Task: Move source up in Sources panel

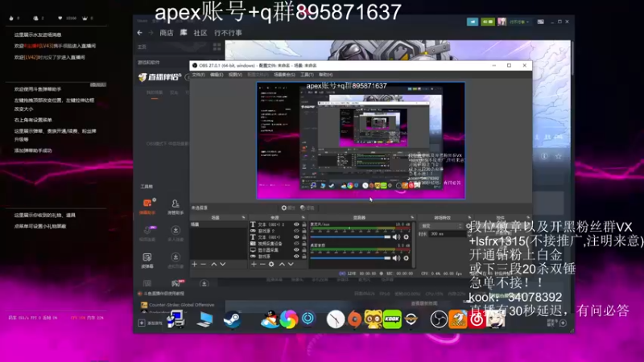Action: point(282,265)
